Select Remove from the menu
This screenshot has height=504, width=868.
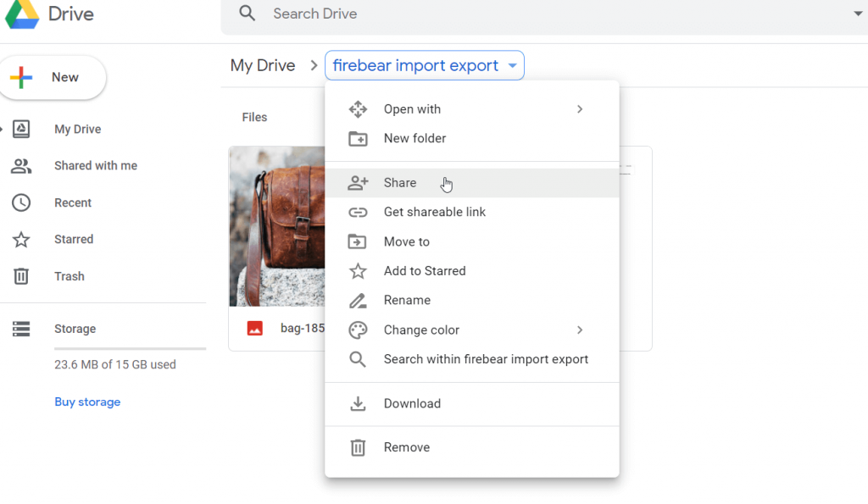pyautogui.click(x=471, y=447)
